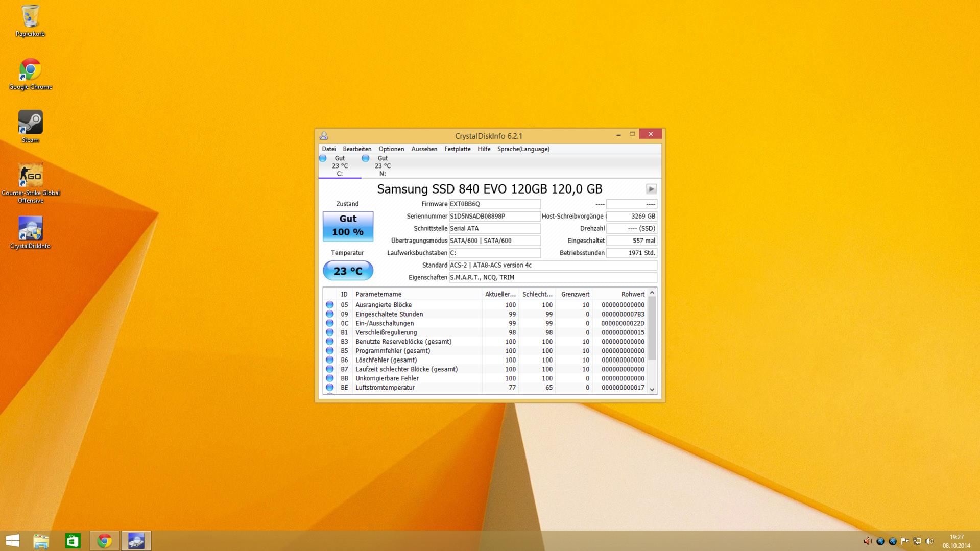The height and width of the screenshot is (551, 980).
Task: Open the Hilfe menu
Action: click(x=484, y=149)
